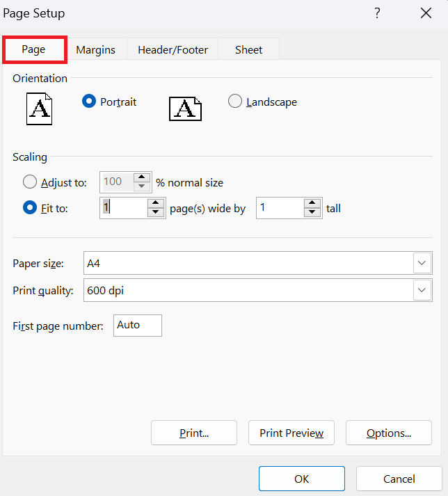Click the First page number field
Image resolution: width=448 pixels, height=496 pixels.
tap(138, 325)
